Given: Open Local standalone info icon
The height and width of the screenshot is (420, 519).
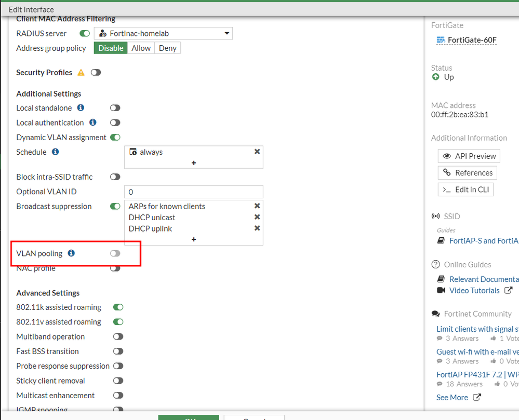Looking at the screenshot, I should [81, 107].
